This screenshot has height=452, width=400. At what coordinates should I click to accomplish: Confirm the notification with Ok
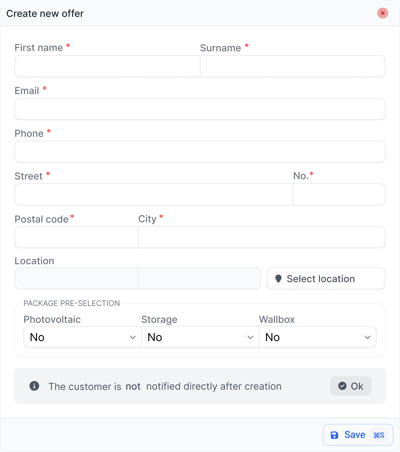tap(351, 386)
